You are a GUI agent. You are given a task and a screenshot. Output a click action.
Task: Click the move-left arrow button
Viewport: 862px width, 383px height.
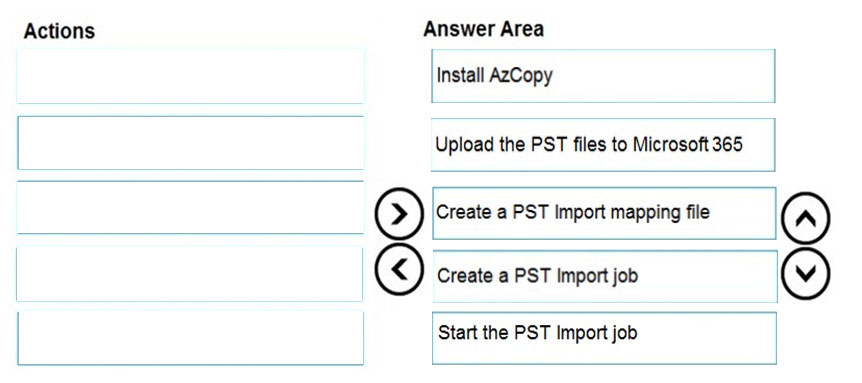(x=399, y=269)
